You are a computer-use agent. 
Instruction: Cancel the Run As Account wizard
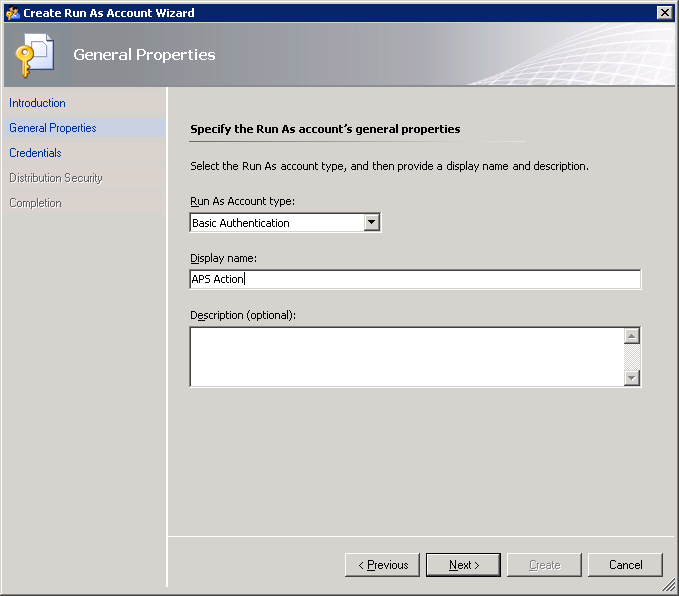tap(625, 565)
